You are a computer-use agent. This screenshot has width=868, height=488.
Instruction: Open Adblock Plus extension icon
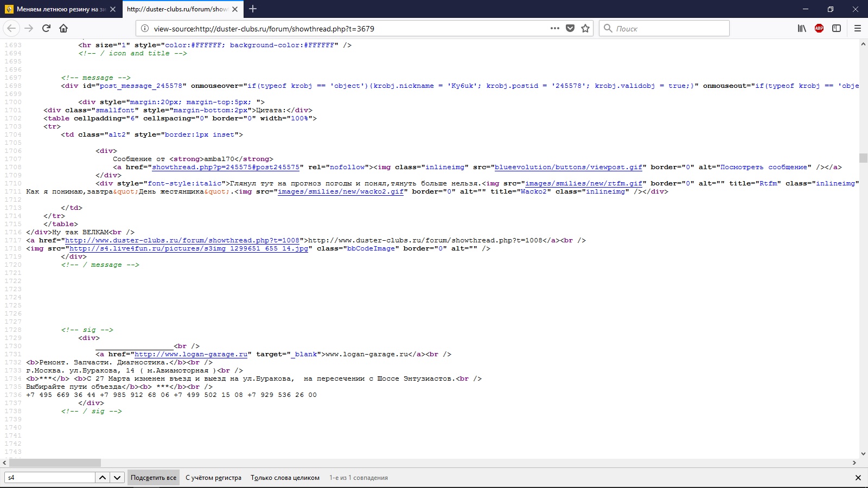[819, 28]
